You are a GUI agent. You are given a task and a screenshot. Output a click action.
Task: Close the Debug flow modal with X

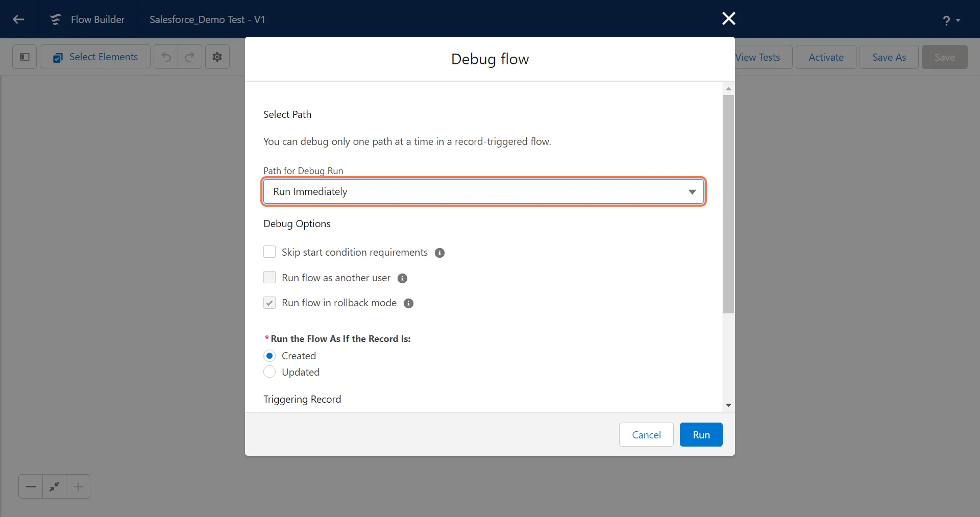point(728,18)
